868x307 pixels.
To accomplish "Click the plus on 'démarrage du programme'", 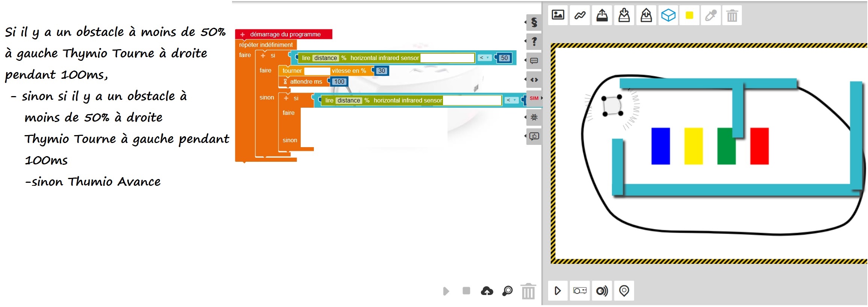I will [243, 35].
